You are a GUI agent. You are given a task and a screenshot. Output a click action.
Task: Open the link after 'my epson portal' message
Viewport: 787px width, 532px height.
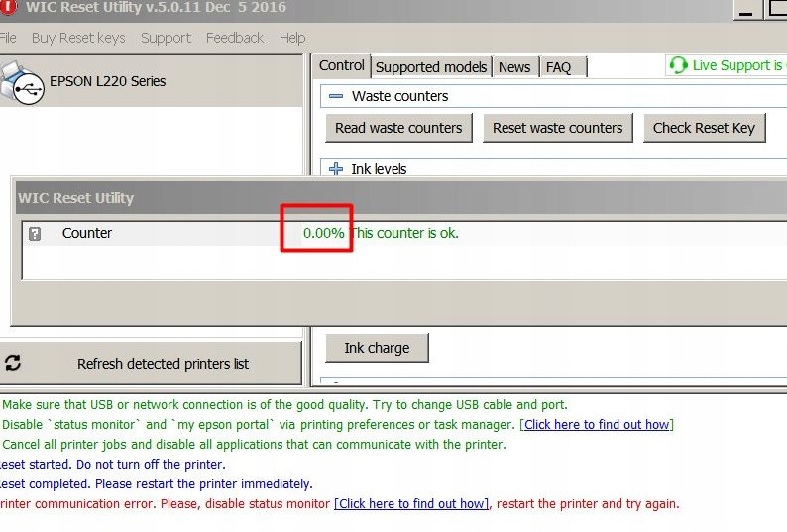point(597,425)
